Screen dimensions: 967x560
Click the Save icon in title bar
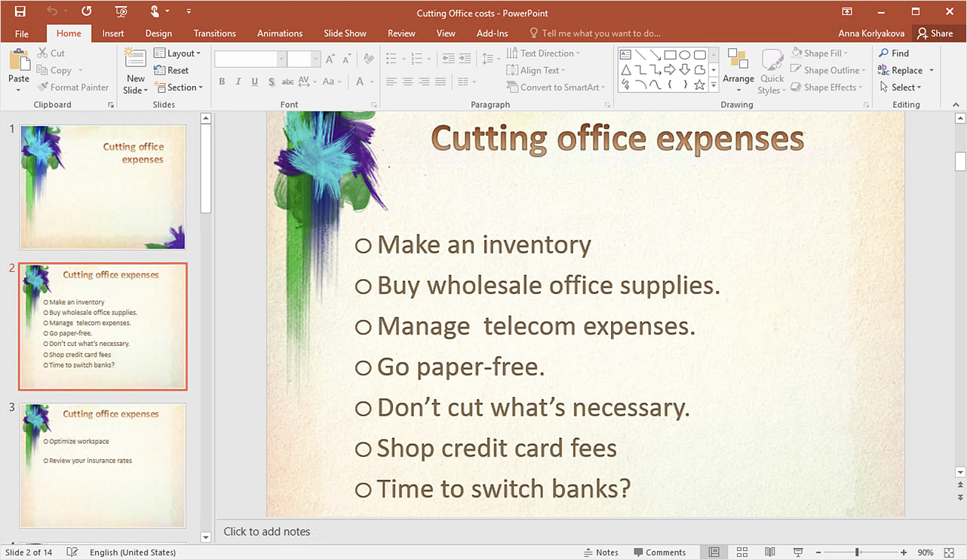(20, 11)
